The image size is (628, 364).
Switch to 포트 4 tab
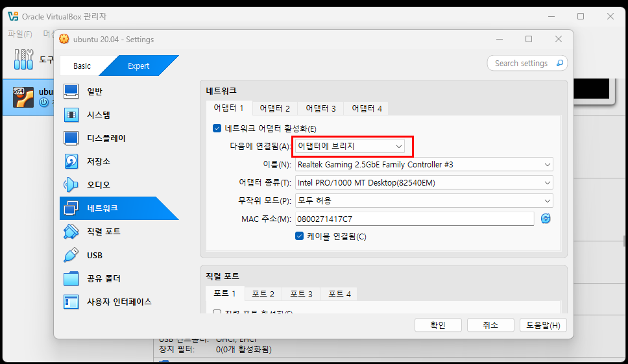click(339, 294)
